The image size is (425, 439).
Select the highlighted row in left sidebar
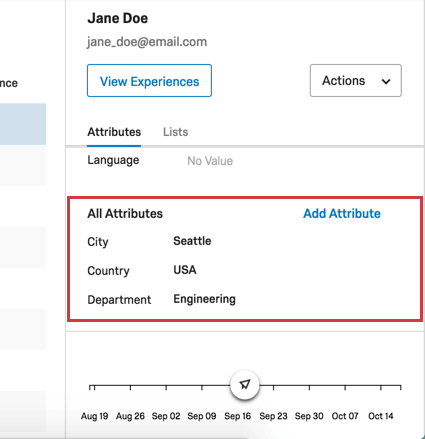coord(23,124)
